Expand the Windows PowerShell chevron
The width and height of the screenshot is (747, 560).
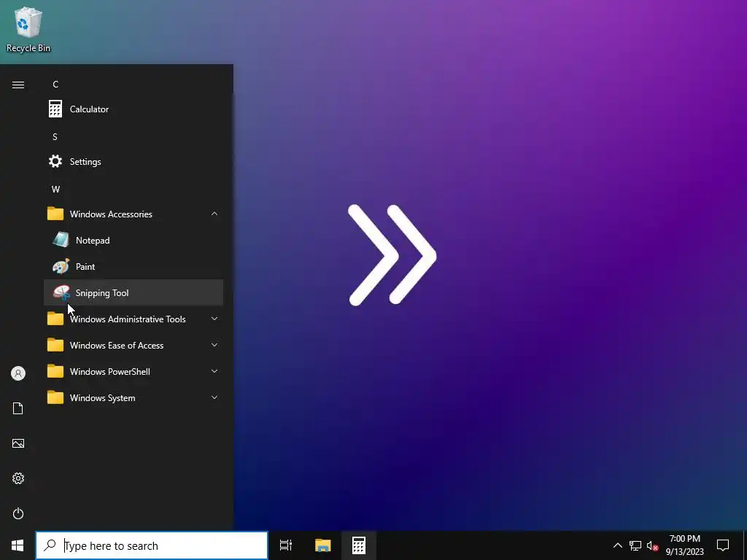click(x=214, y=371)
